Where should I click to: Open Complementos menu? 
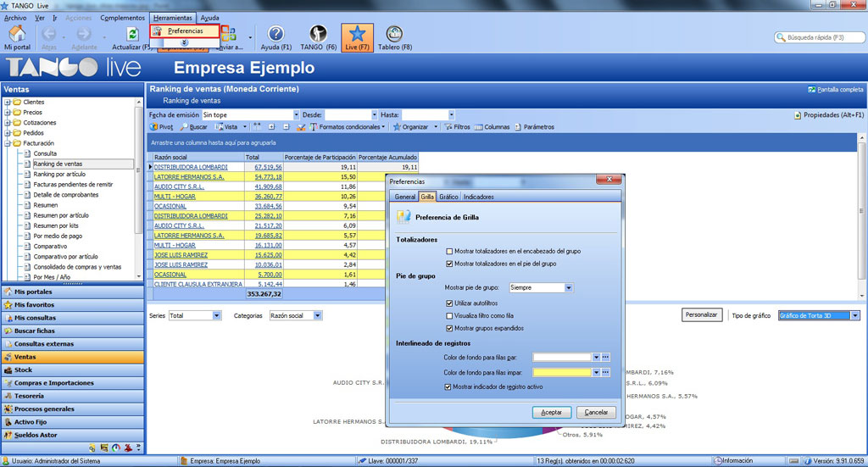click(x=122, y=18)
